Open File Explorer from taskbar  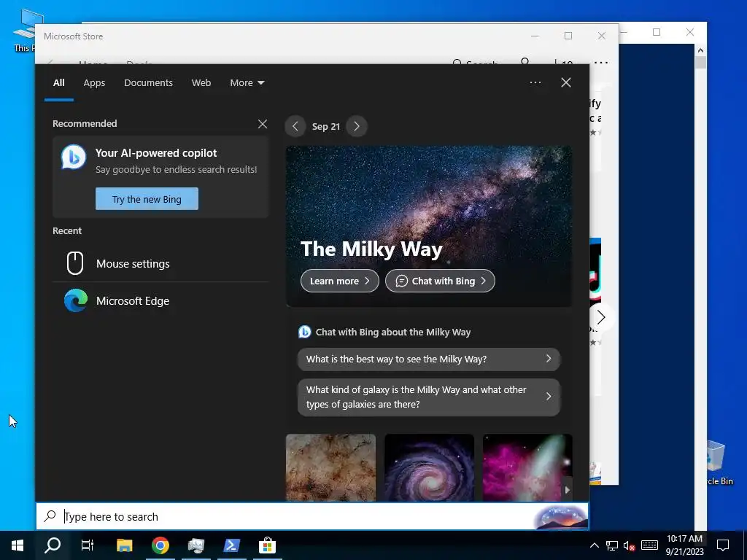pyautogui.click(x=124, y=545)
